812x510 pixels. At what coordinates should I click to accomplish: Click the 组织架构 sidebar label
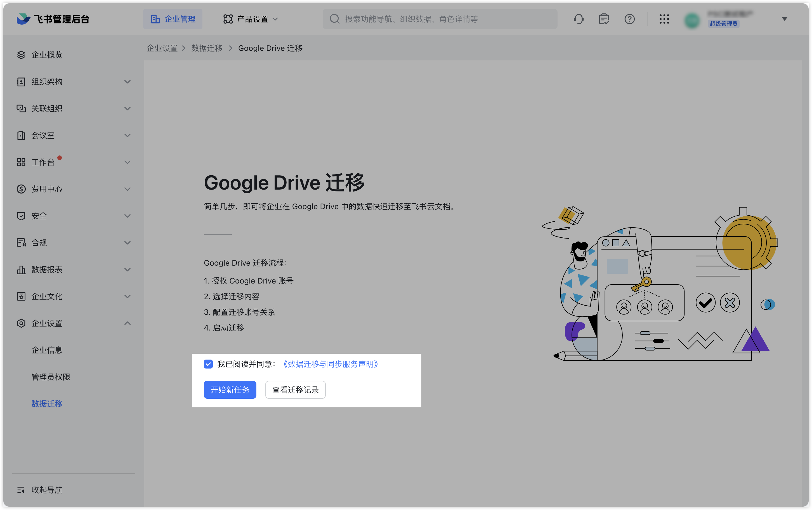point(47,82)
